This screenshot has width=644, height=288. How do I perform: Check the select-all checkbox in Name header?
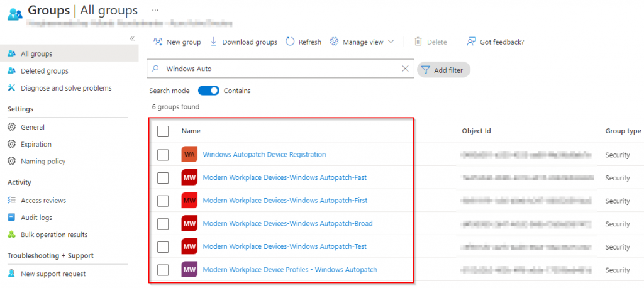[163, 131]
